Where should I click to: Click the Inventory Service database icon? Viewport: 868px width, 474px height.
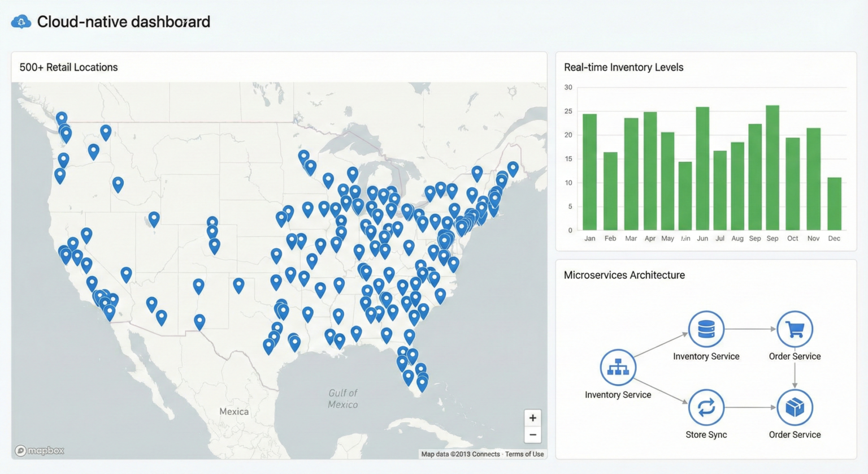[x=706, y=329]
